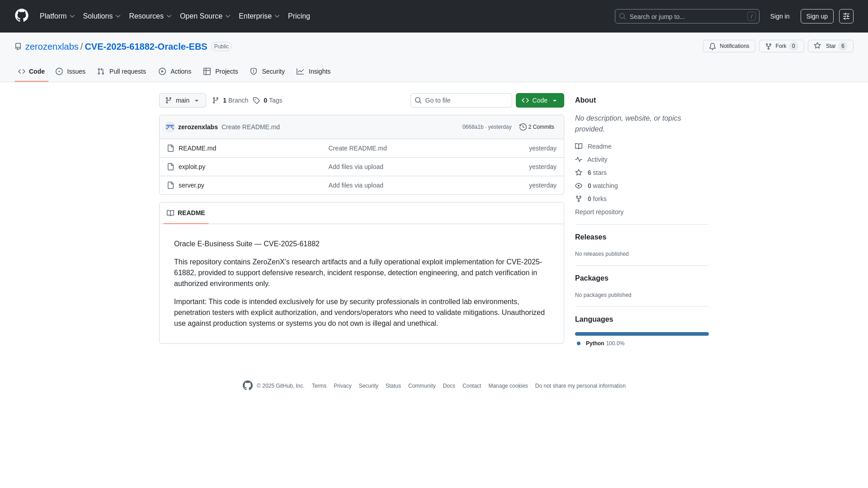Open the command palette icon in header
The height and width of the screenshot is (488, 868).
846,16
